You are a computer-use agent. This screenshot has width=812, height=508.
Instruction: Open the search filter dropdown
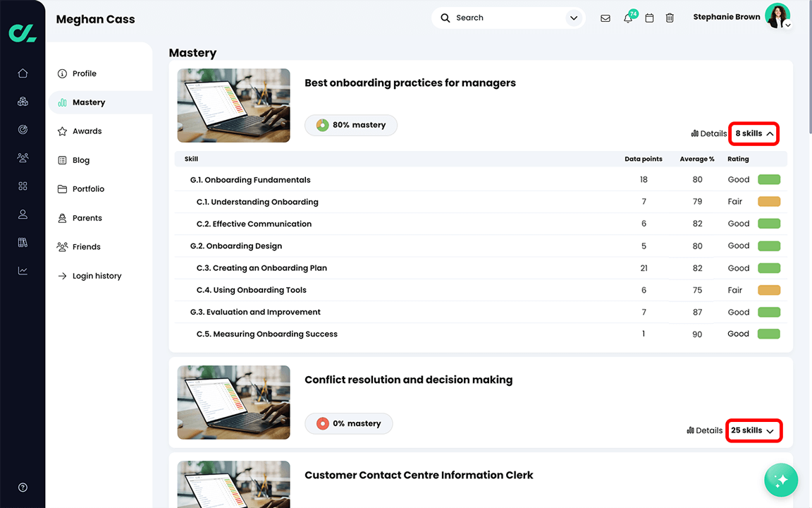click(573, 18)
